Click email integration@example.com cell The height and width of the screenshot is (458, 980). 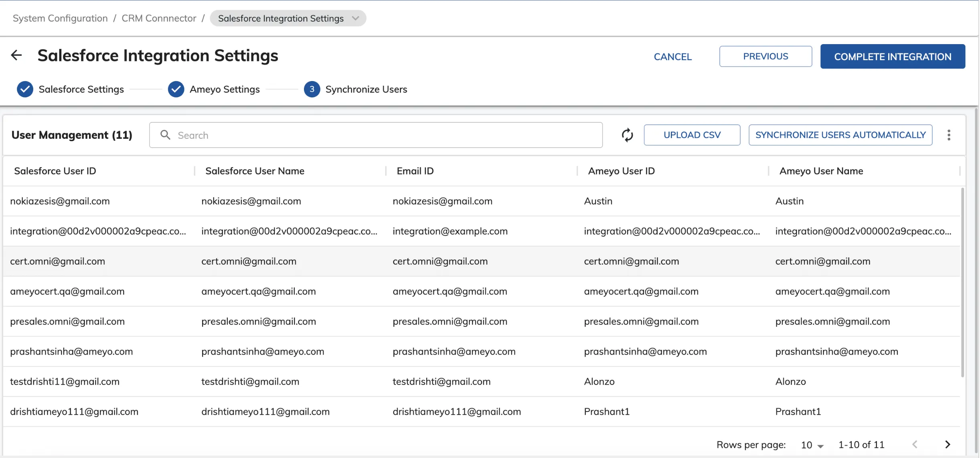coord(450,231)
